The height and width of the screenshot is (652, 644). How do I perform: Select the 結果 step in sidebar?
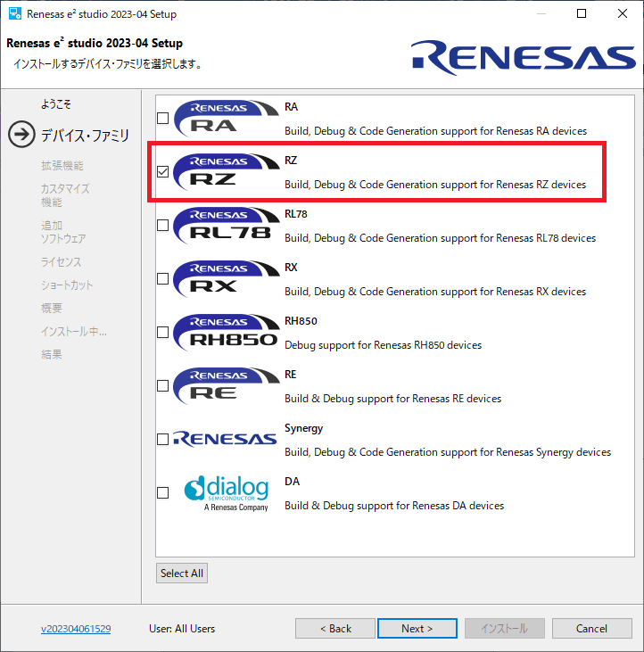[52, 354]
